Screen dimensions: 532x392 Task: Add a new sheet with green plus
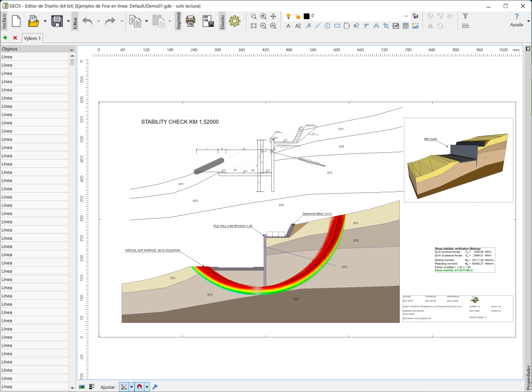(x=5, y=38)
